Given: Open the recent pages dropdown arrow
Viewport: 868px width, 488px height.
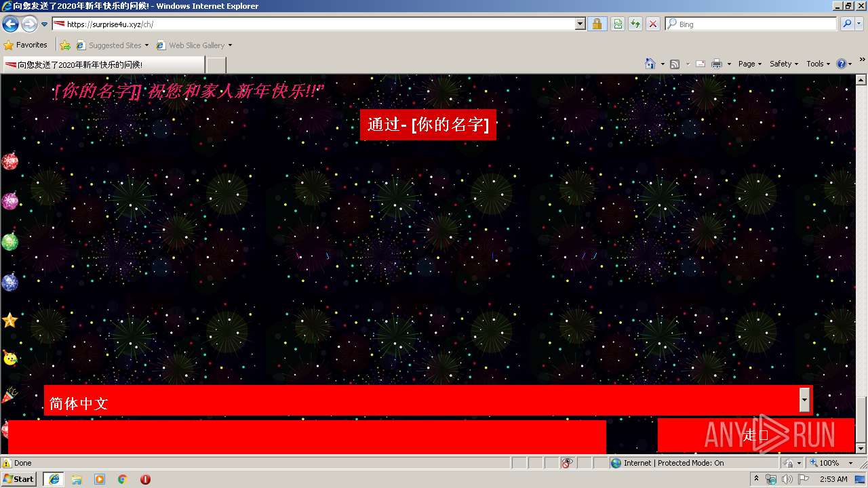Looking at the screenshot, I should tap(45, 24).
